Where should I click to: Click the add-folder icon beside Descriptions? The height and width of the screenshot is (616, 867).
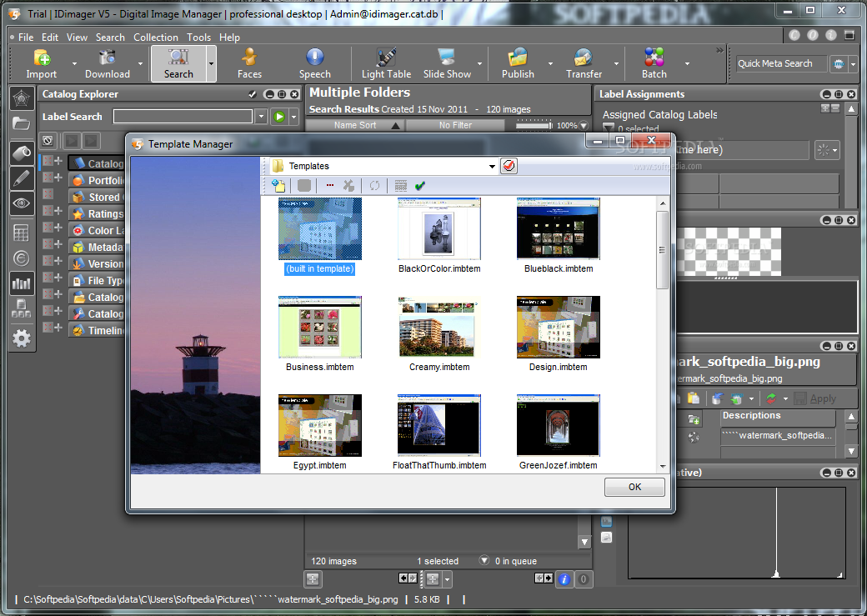[694, 419]
